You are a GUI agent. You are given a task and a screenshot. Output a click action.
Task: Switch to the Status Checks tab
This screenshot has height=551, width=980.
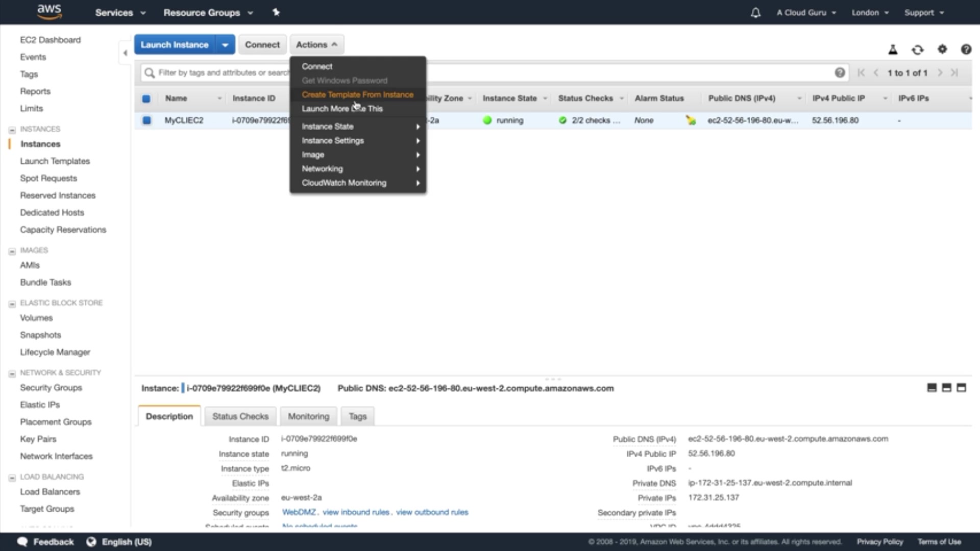click(x=240, y=416)
